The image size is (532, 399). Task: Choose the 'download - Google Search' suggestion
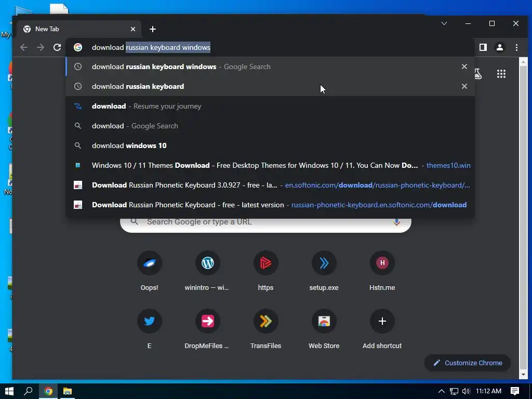tap(270, 126)
